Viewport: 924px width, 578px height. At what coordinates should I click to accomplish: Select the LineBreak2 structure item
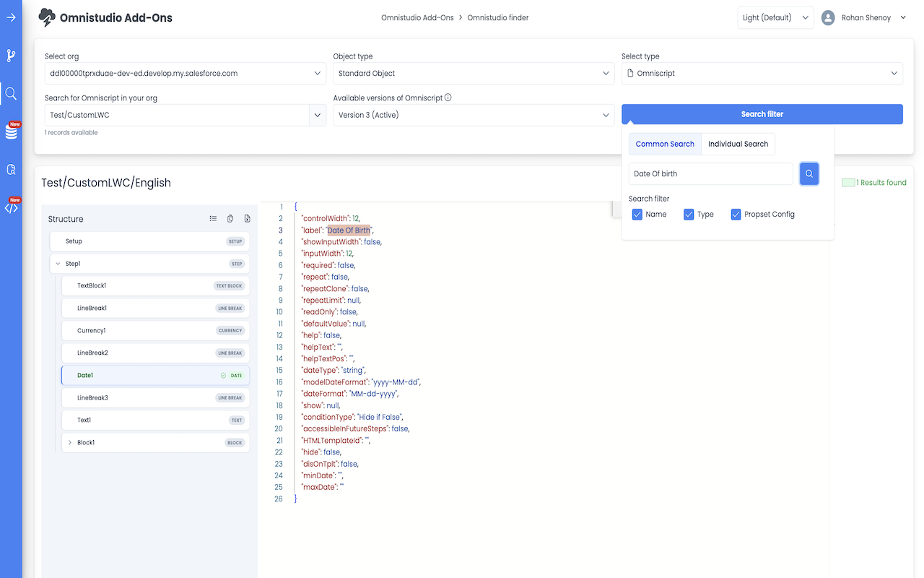coord(156,353)
